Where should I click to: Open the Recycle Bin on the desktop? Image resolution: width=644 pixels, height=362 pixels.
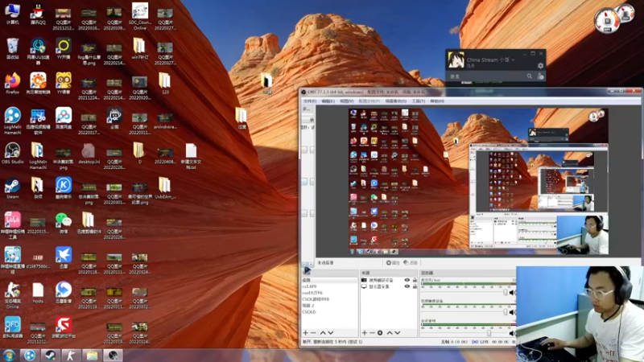click(12, 48)
